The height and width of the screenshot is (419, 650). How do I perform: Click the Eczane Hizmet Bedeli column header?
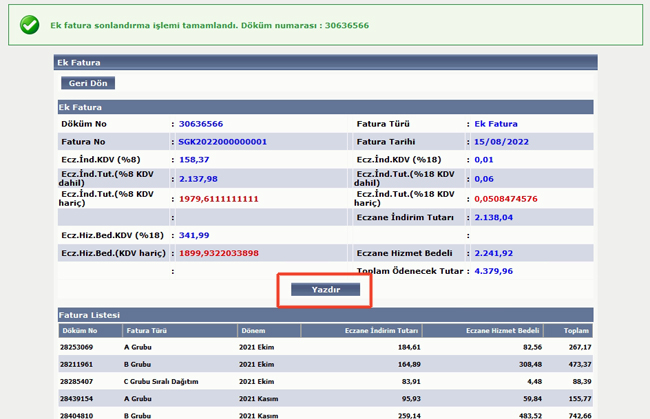[483, 331]
